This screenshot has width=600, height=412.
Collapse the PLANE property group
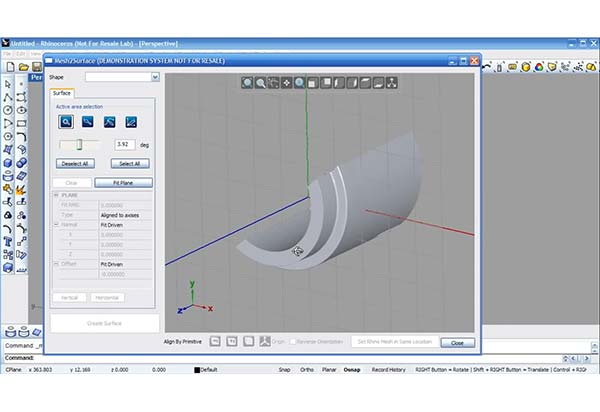56,197
